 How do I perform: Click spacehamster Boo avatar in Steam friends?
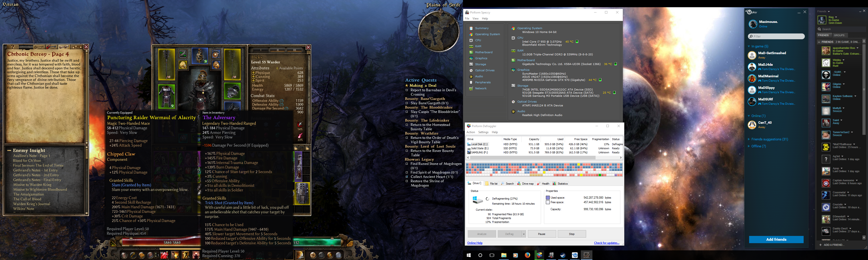point(826,51)
